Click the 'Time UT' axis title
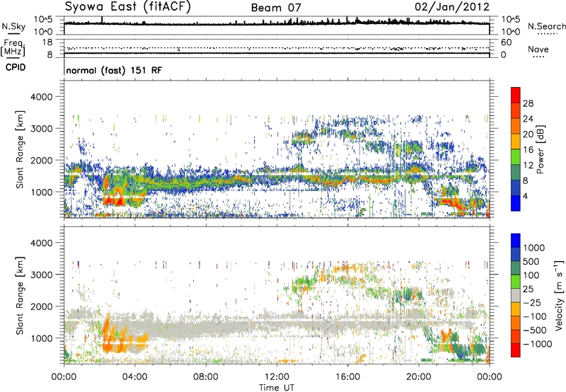 [x=277, y=388]
